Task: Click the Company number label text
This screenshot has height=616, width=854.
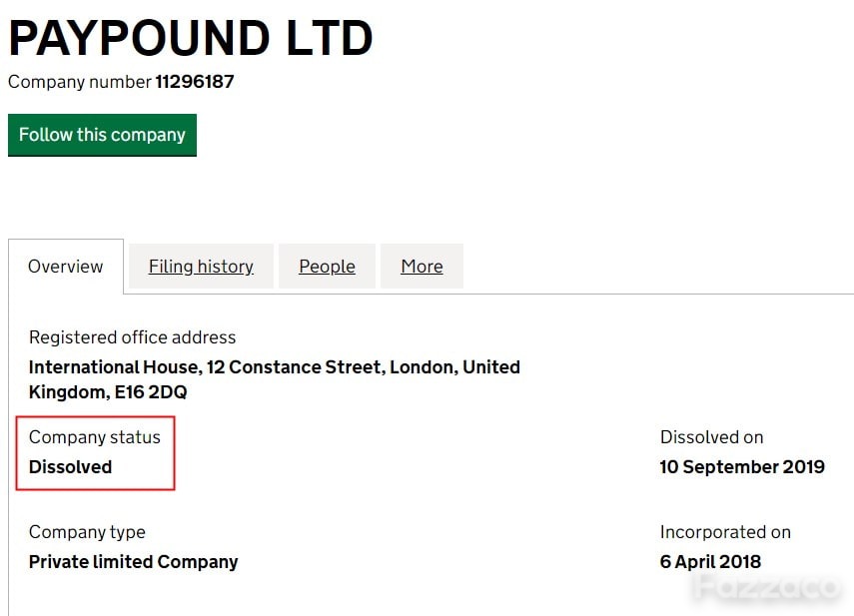Action: tap(80, 82)
